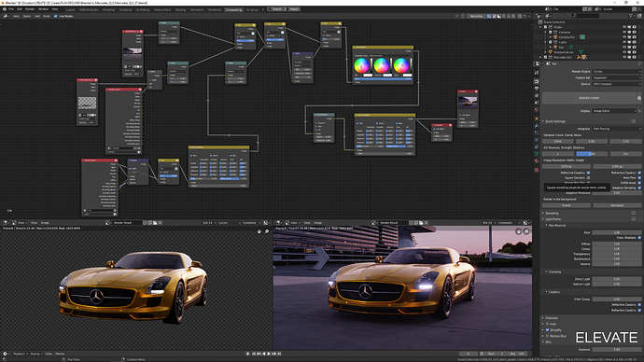
Task: Click the pin icon in properties header
Action: click(x=639, y=63)
